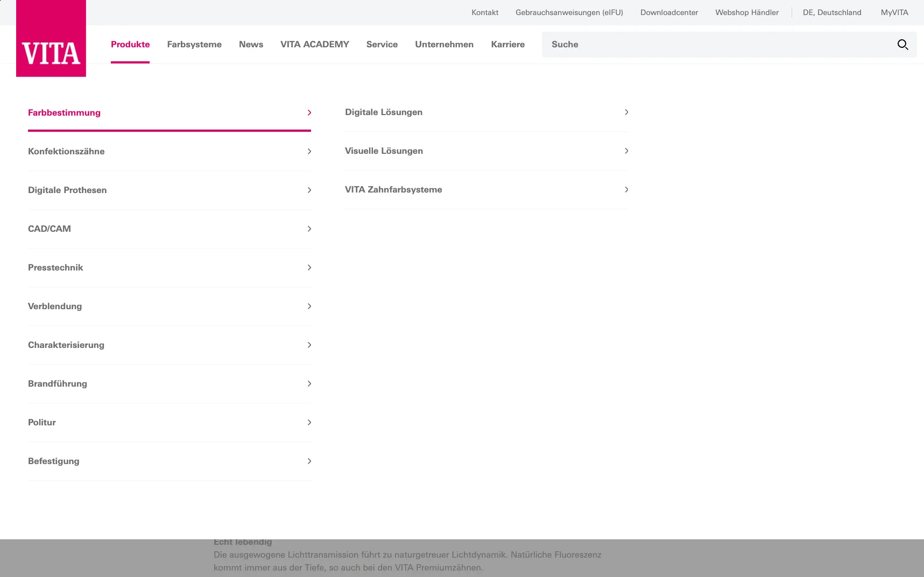Select the Konfektionszähne category
Viewport: 924px width, 577px height.
pyautogui.click(x=170, y=152)
